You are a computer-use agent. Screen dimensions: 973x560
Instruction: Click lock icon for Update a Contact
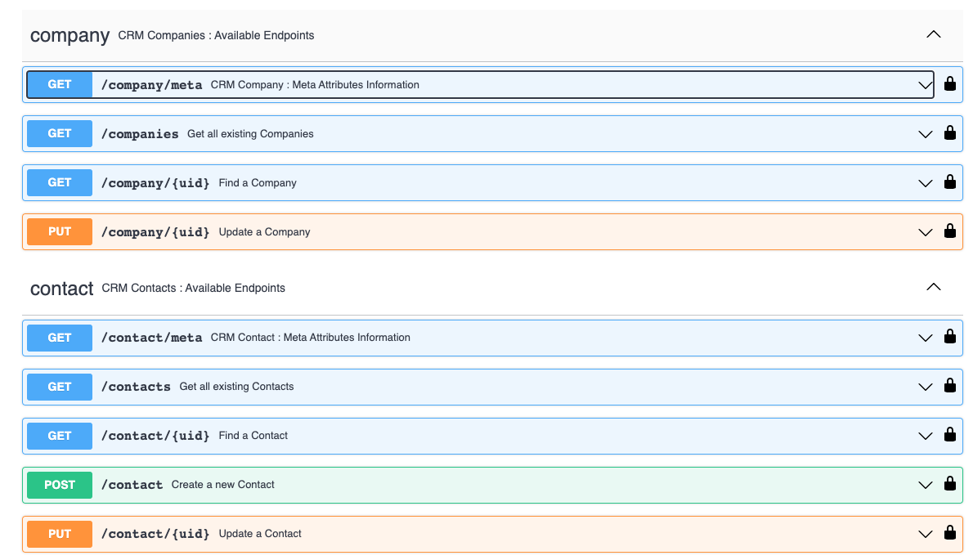(949, 532)
